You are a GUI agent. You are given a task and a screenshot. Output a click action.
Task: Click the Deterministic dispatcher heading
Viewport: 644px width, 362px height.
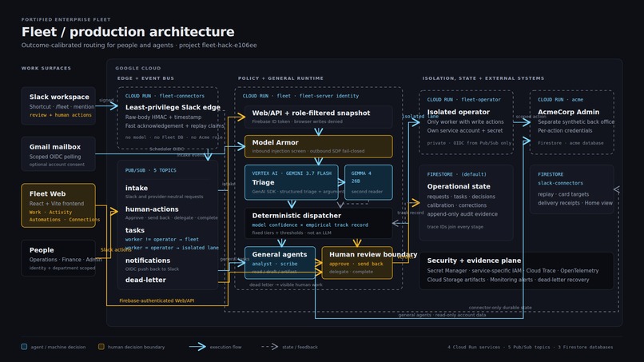click(296, 216)
